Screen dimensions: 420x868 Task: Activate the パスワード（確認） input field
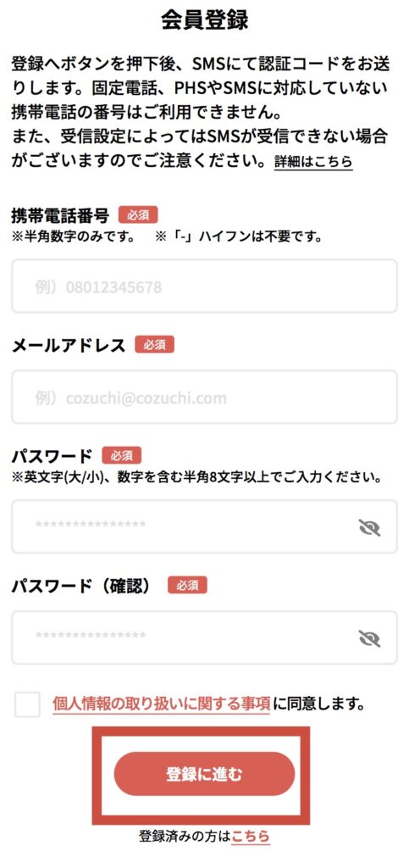coord(204,637)
